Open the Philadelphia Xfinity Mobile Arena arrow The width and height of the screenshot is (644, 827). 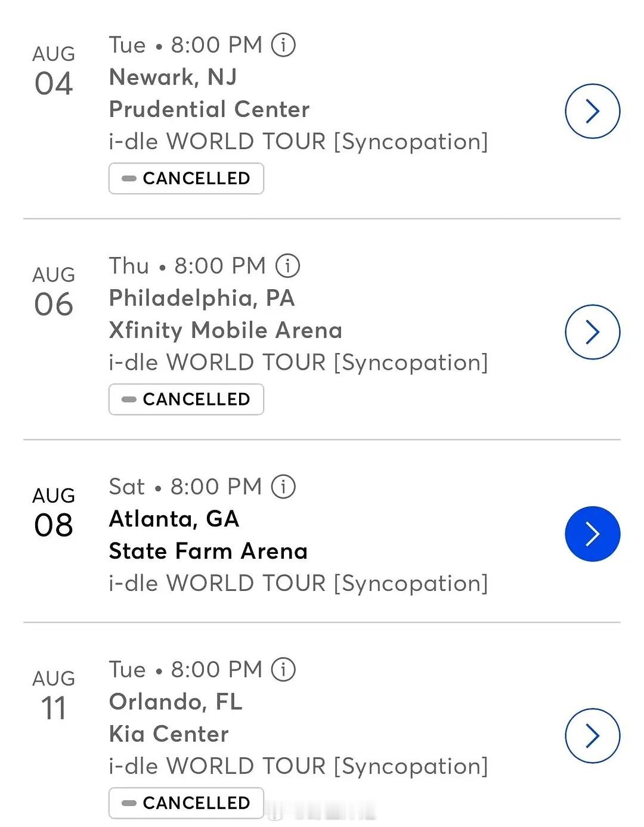(592, 332)
